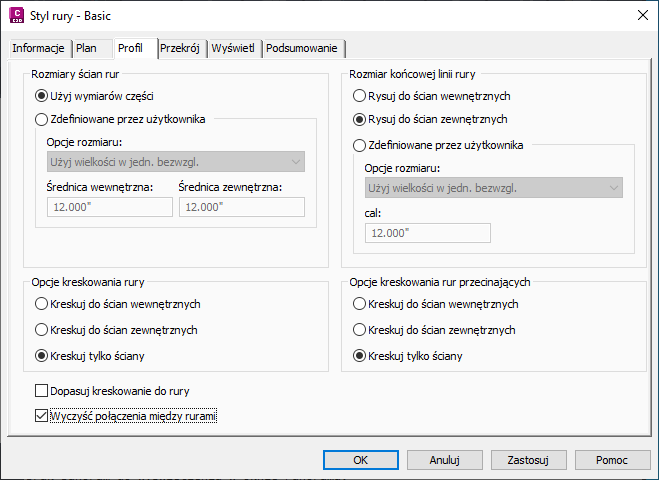The width and height of the screenshot is (659, 480).
Task: Go to the Przekrój tab
Action: click(180, 48)
